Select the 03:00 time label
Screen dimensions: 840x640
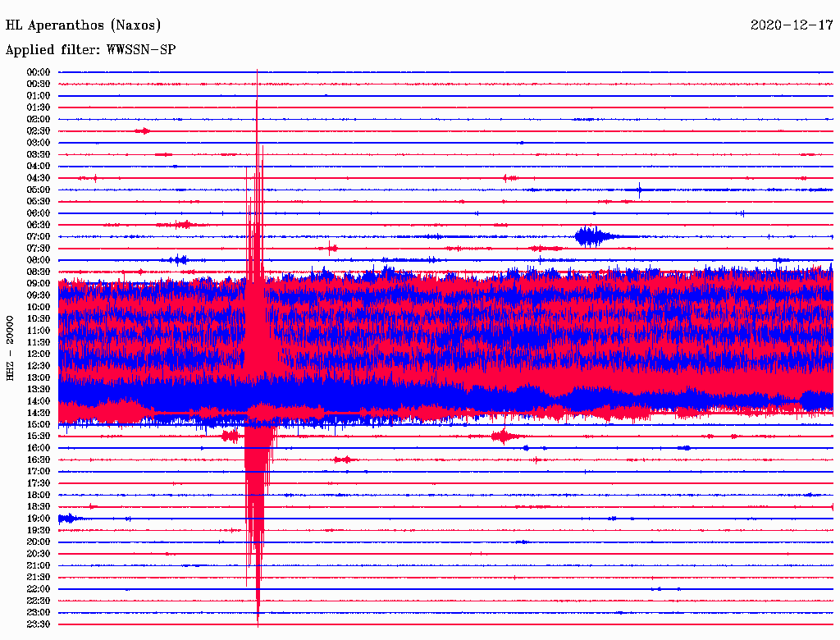39,143
